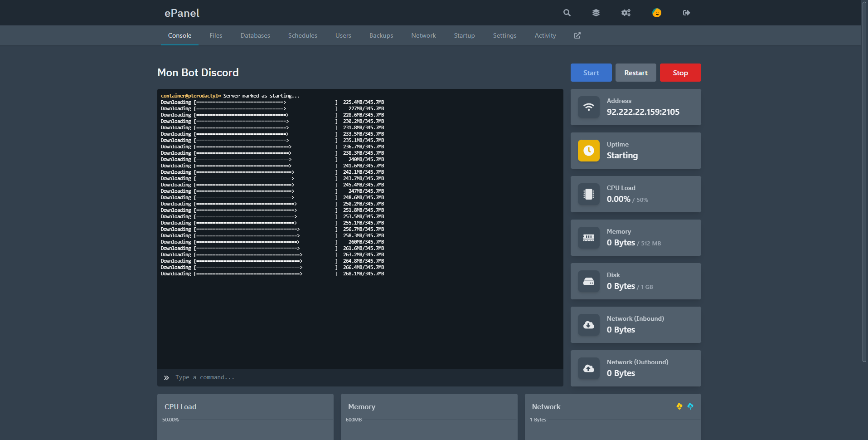
Task: Click the search magnifier icon in header
Action: [x=567, y=13]
